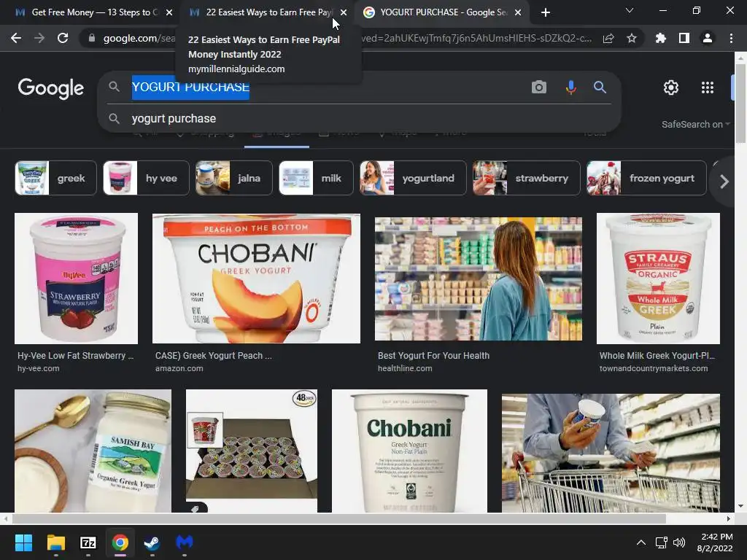Open Hy-Vee strawberry yogurt image
Viewport: 747px width, 560px height.
tap(76, 279)
